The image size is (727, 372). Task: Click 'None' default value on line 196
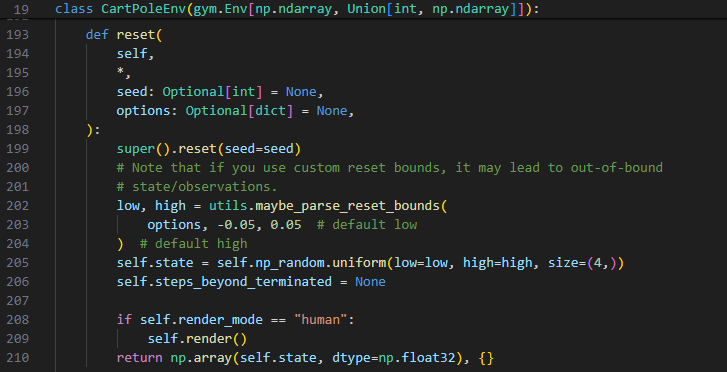pyautogui.click(x=301, y=92)
